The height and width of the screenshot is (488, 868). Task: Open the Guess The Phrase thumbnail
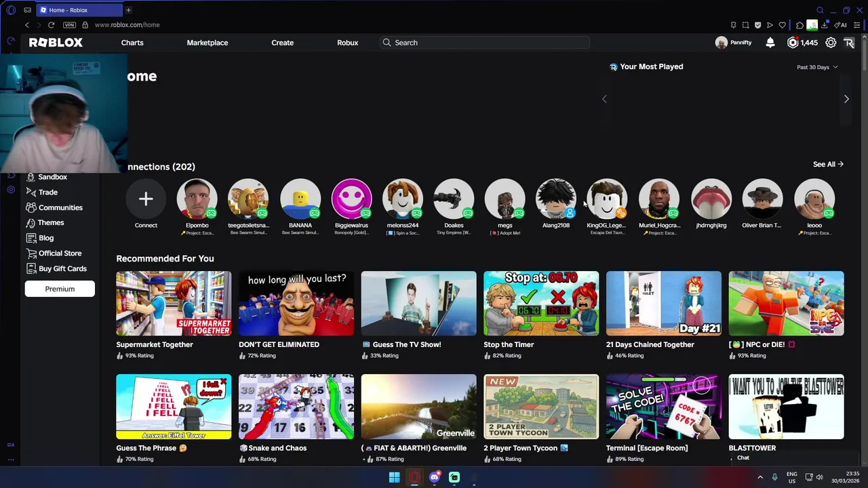click(174, 407)
